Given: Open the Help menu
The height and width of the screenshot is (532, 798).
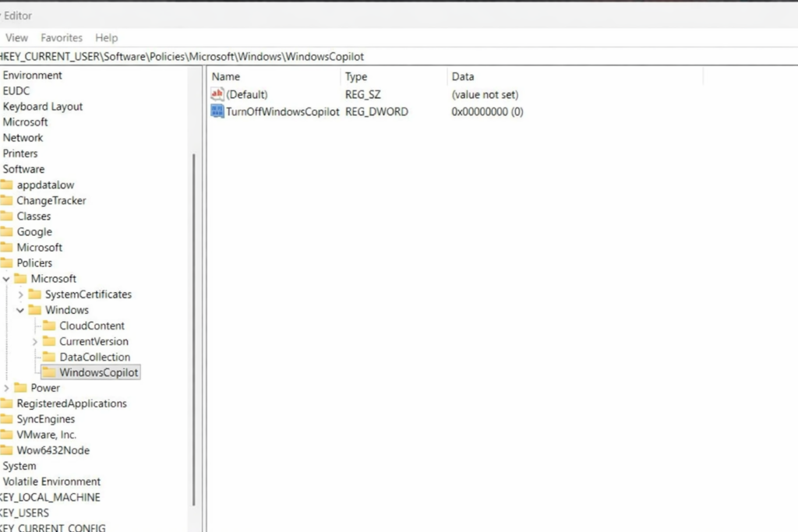Looking at the screenshot, I should point(107,37).
